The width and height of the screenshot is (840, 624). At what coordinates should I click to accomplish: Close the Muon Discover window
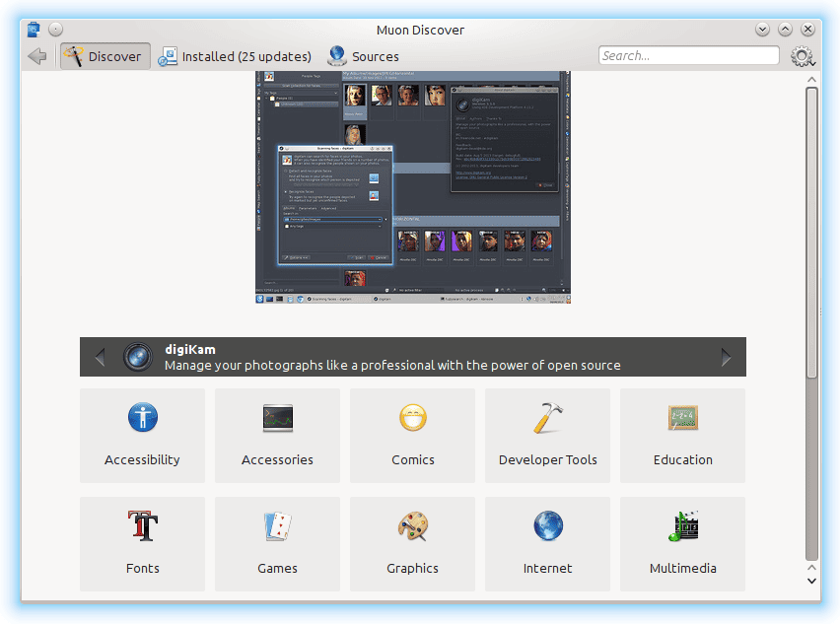(x=807, y=29)
